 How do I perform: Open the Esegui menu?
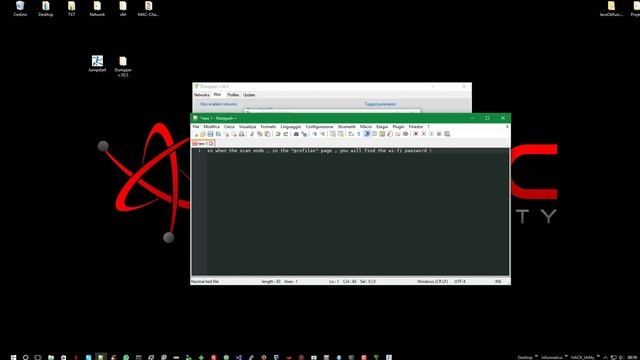coord(382,127)
